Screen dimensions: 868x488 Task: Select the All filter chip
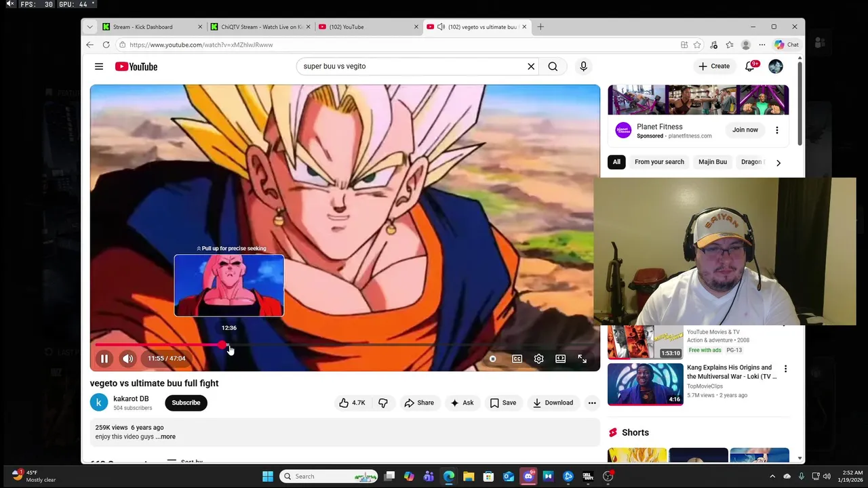(616, 162)
